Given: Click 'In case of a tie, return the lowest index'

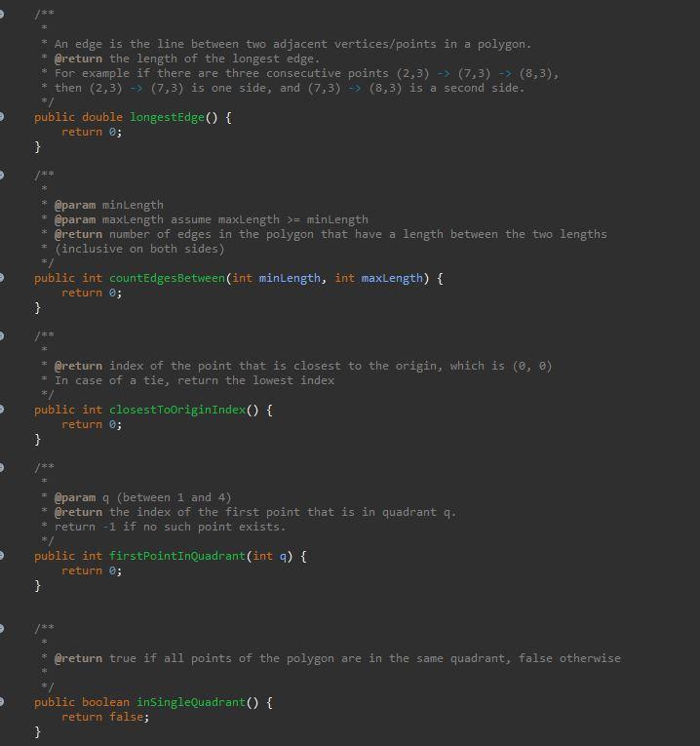Looking at the screenshot, I should 194,380.
